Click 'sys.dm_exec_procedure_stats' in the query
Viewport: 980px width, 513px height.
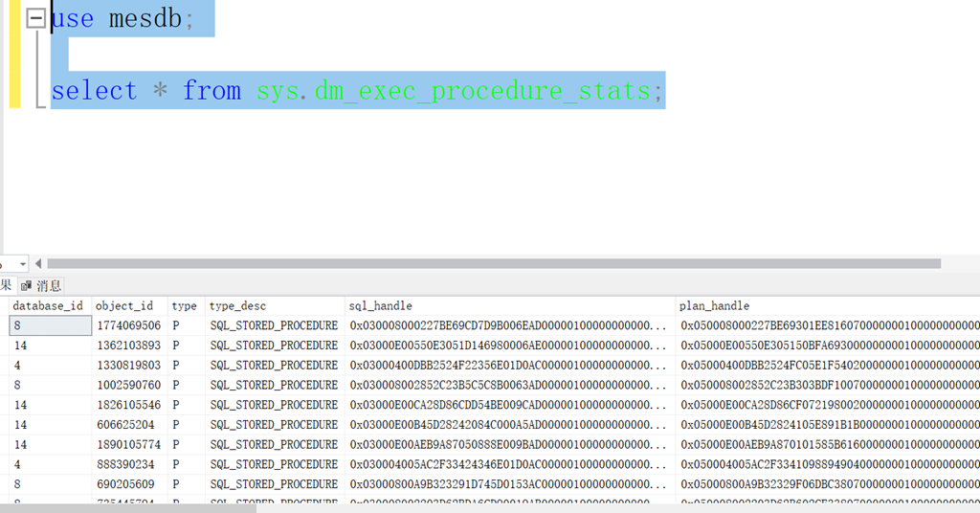click(455, 91)
